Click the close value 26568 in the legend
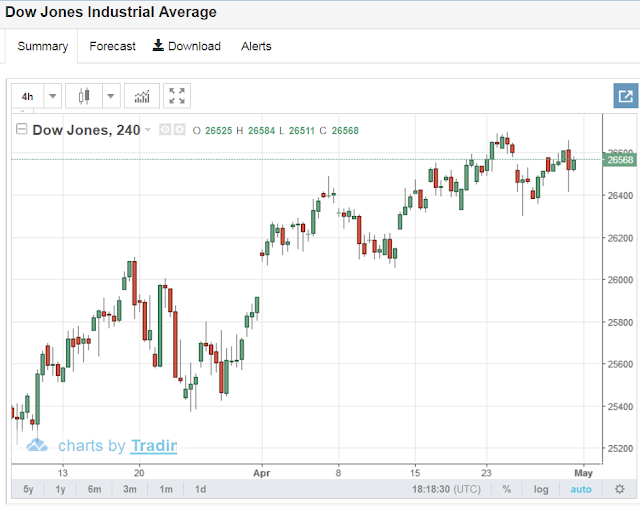 pyautogui.click(x=345, y=131)
